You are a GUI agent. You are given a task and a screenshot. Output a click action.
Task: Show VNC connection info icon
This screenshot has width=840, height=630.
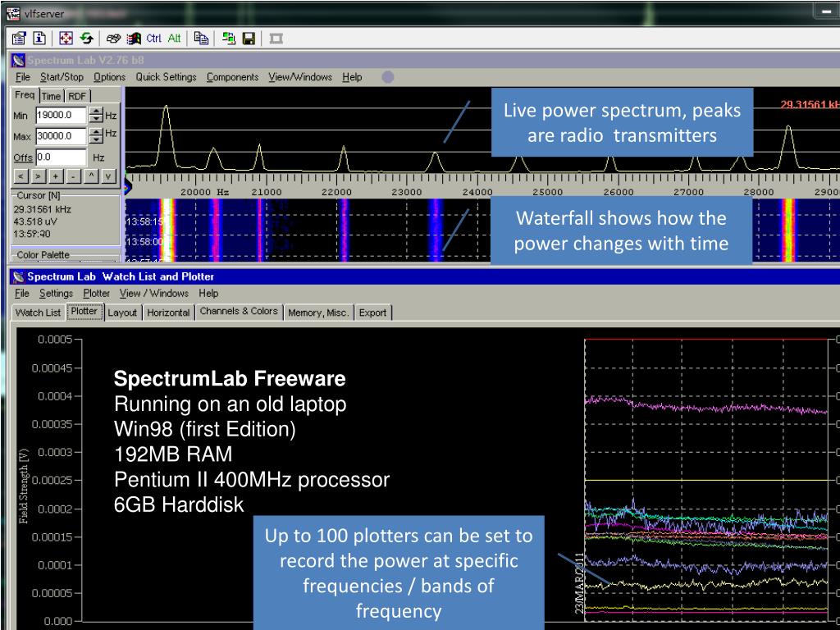tap(39, 39)
